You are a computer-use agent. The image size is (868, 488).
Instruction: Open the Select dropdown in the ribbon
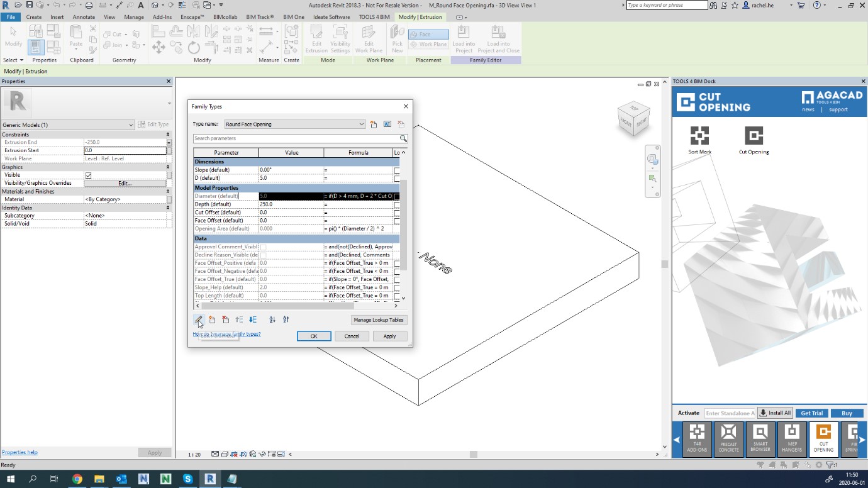point(13,60)
